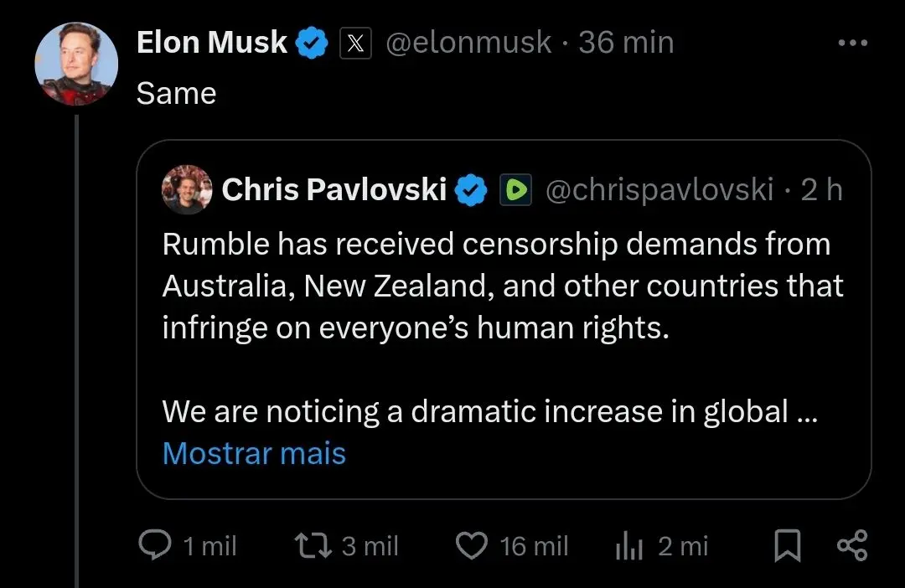This screenshot has width=905, height=588.
Task: Click the 36 min timestamp
Action: [x=626, y=43]
